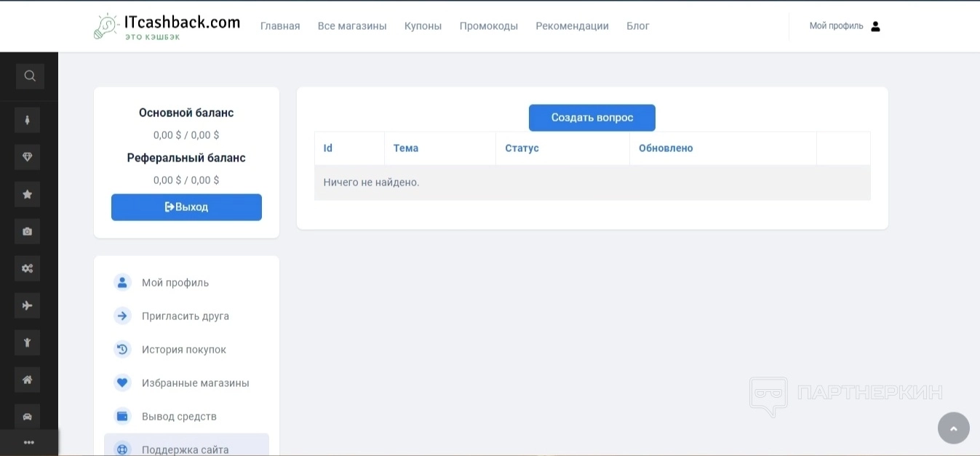Click the Создать вопрос button
980x456 pixels.
click(x=592, y=118)
